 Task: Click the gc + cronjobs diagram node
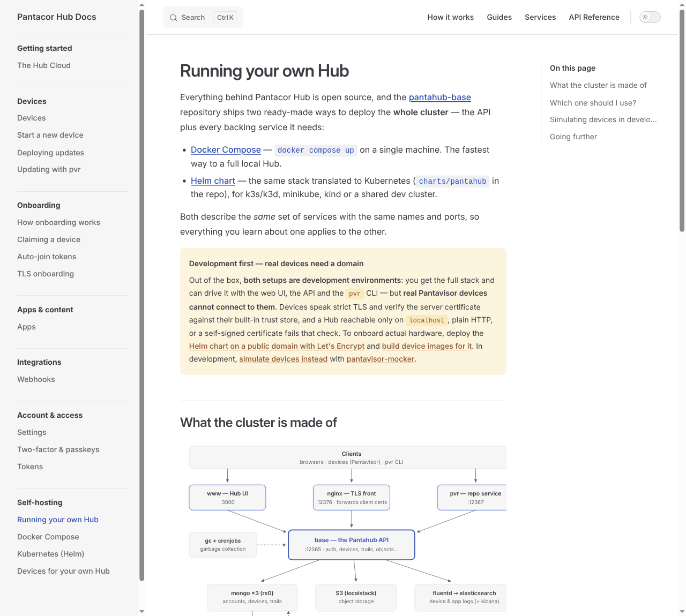pyautogui.click(x=223, y=545)
